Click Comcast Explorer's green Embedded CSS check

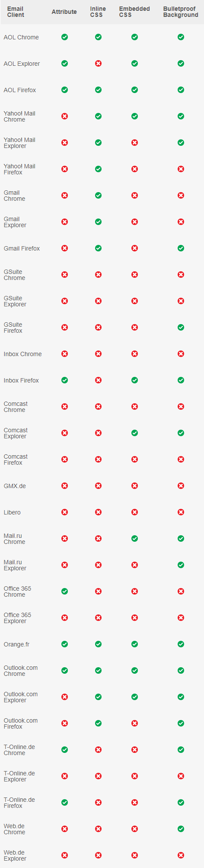(134, 433)
